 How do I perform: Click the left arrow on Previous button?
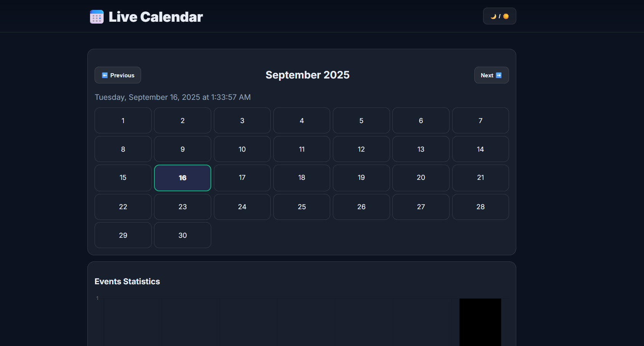coord(105,75)
